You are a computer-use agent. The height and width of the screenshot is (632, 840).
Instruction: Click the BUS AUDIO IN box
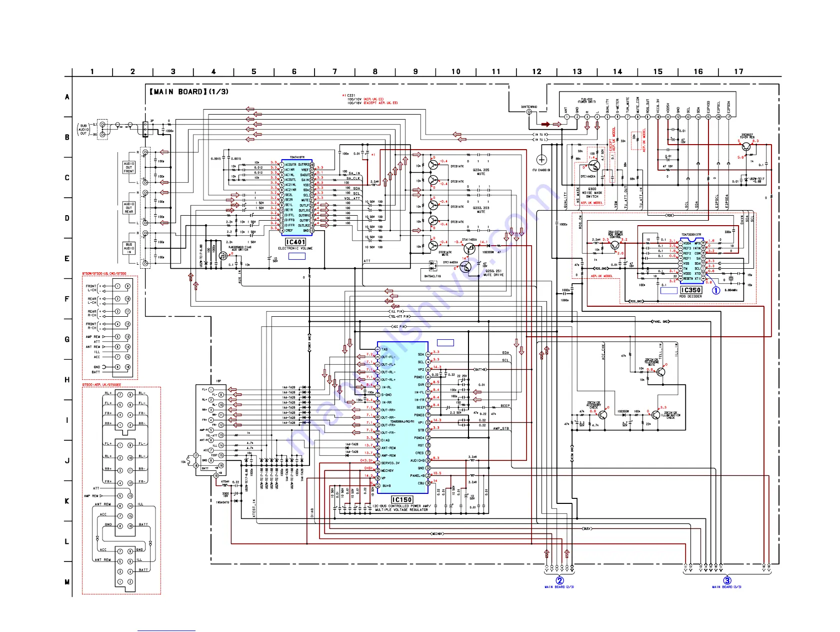pos(129,248)
